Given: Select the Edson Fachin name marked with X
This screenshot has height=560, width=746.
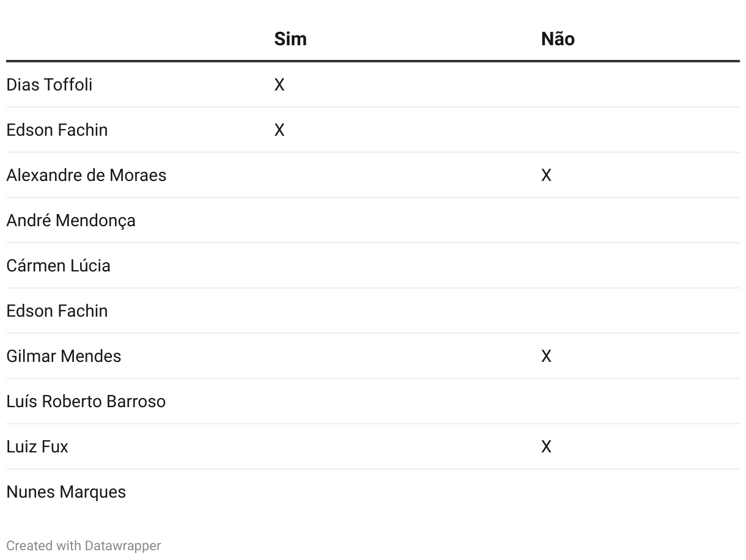Looking at the screenshot, I should tap(57, 130).
